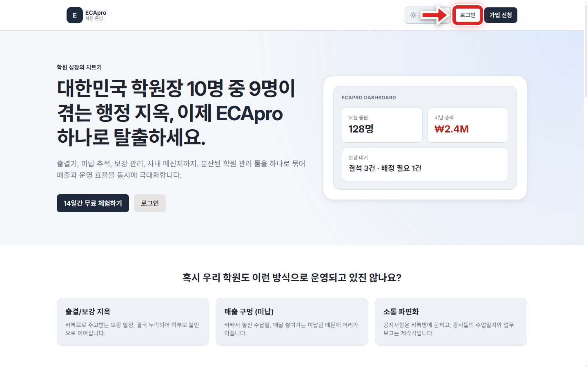
Task: Click the 출결기, 미납 추적 description paragraph
Action: [181, 169]
